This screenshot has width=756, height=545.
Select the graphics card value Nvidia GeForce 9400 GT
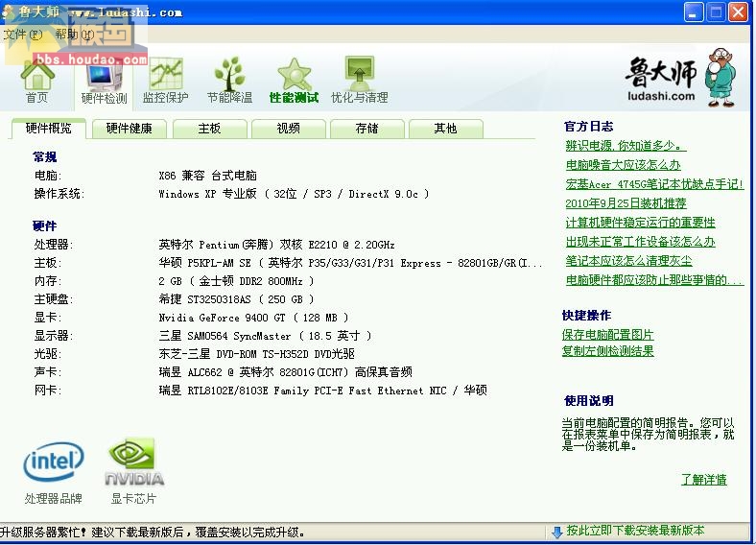[x=253, y=318]
